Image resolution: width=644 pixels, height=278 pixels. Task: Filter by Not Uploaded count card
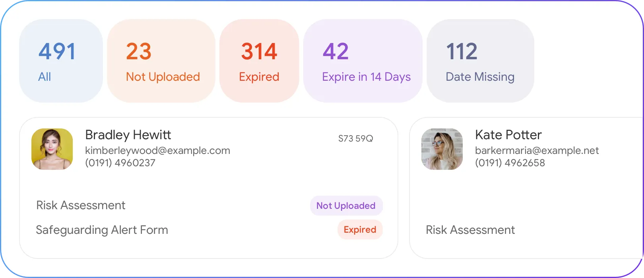[161, 61]
